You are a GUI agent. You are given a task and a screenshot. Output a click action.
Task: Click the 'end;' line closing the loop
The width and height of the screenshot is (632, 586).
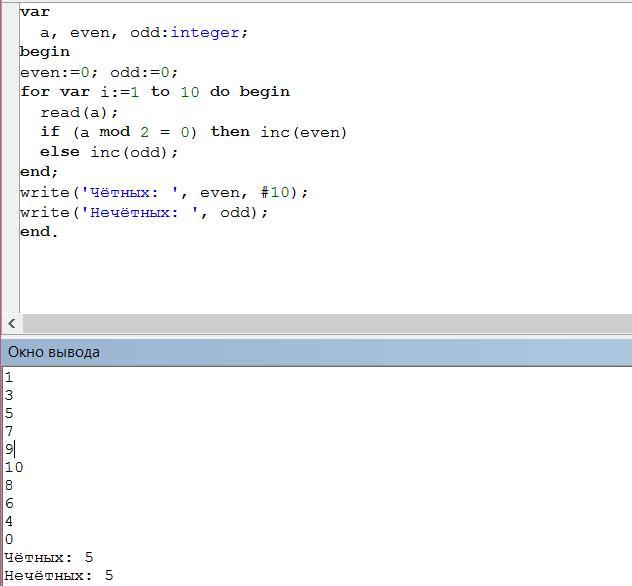(39, 172)
